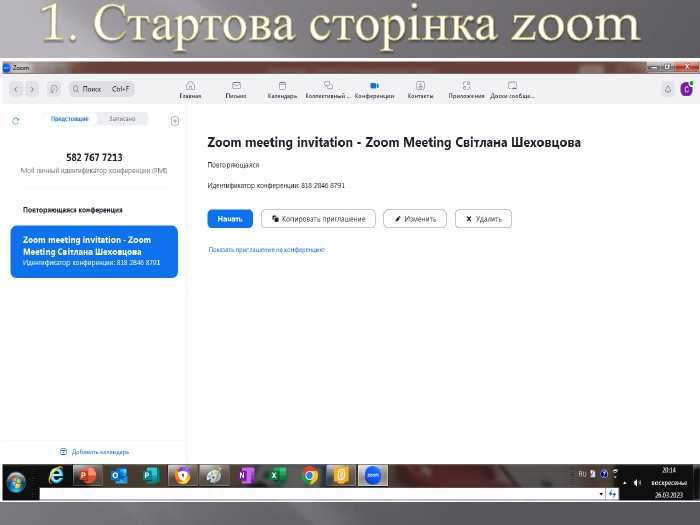700x525 pixels.
Task: Open the Письма mail tab
Action: pyautogui.click(x=236, y=90)
